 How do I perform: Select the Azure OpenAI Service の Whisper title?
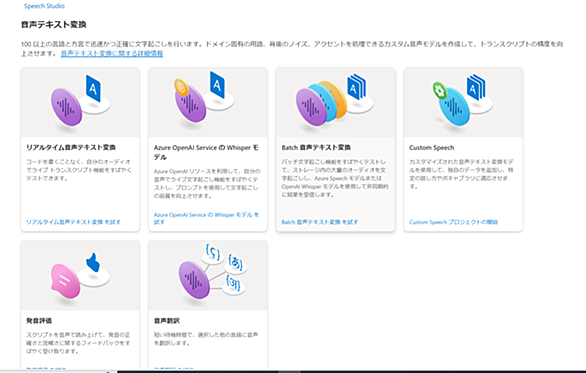[x=206, y=152]
